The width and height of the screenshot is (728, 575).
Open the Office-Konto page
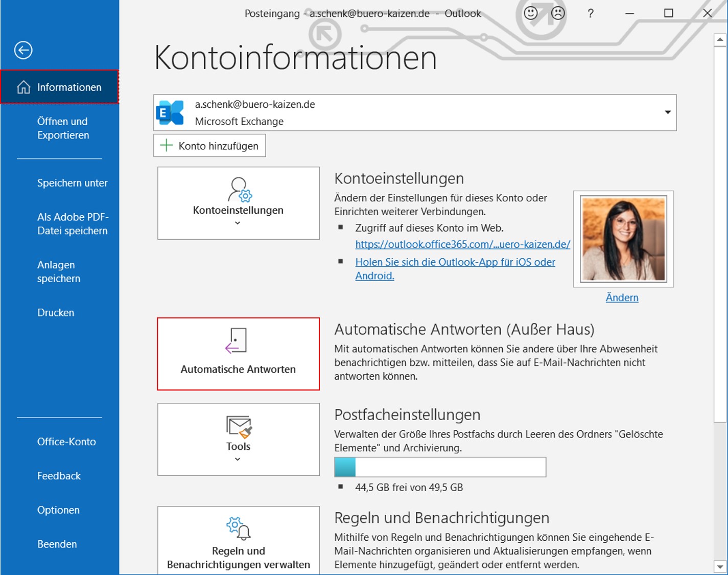tap(66, 442)
